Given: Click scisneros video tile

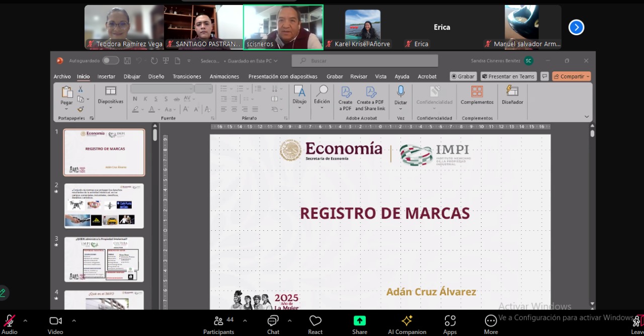Looking at the screenshot, I should click(283, 27).
